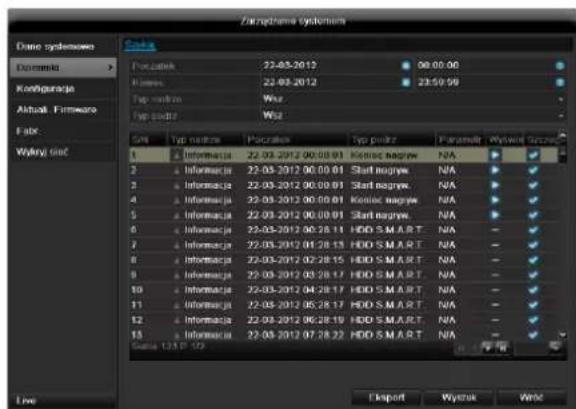Open details icon for log row 1
This screenshot has height=409, width=576.
pos(533,155)
